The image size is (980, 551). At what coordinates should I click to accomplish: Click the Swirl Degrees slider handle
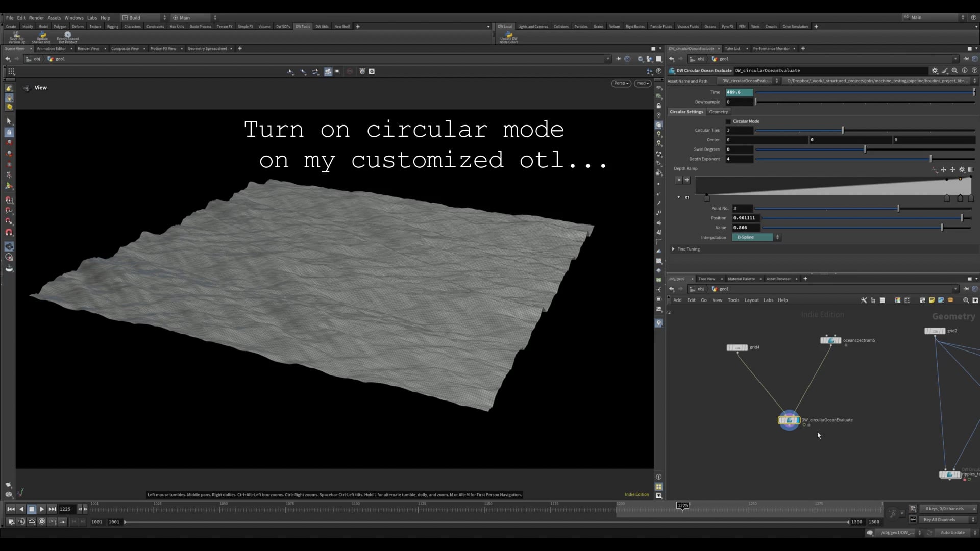[x=865, y=149]
